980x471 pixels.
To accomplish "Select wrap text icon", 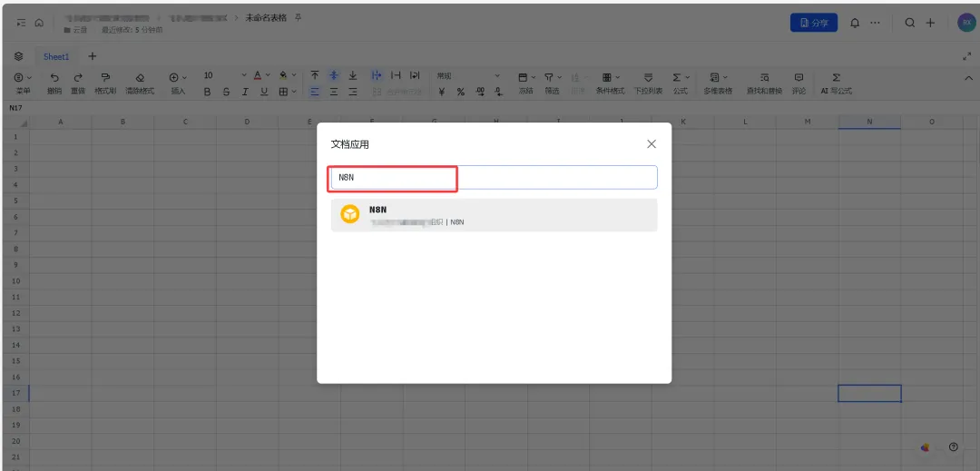I will (x=415, y=75).
